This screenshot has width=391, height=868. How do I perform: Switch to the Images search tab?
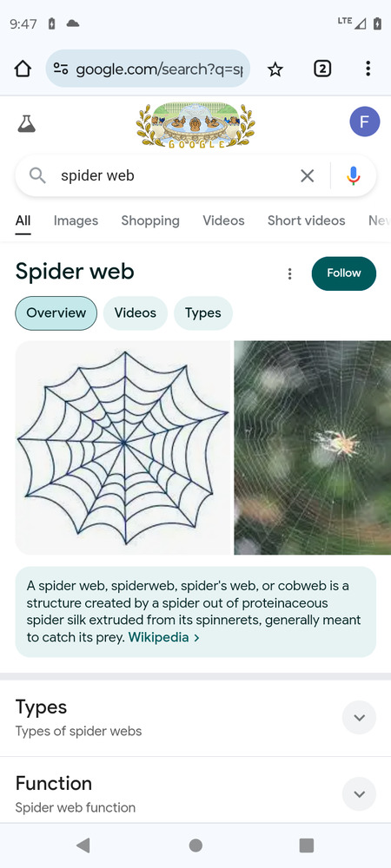pyautogui.click(x=76, y=220)
